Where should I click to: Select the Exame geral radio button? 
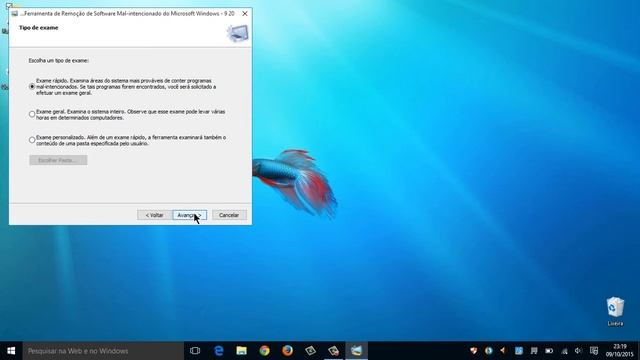(x=32, y=114)
